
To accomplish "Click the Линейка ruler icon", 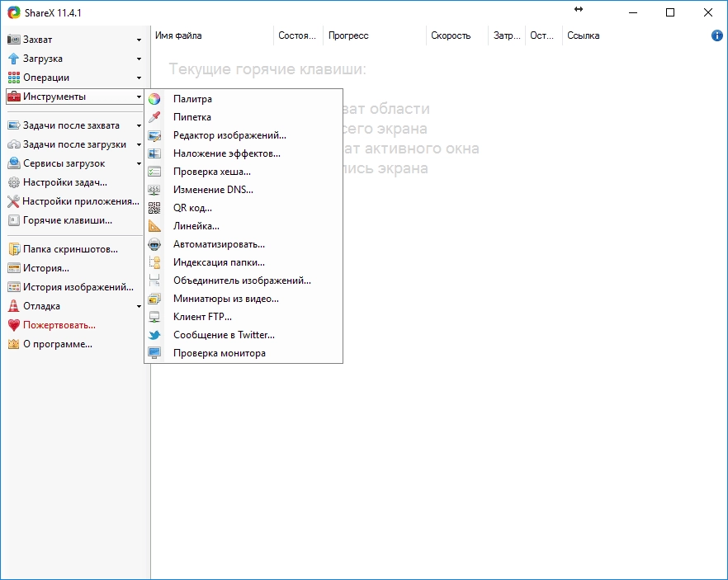I will [154, 226].
